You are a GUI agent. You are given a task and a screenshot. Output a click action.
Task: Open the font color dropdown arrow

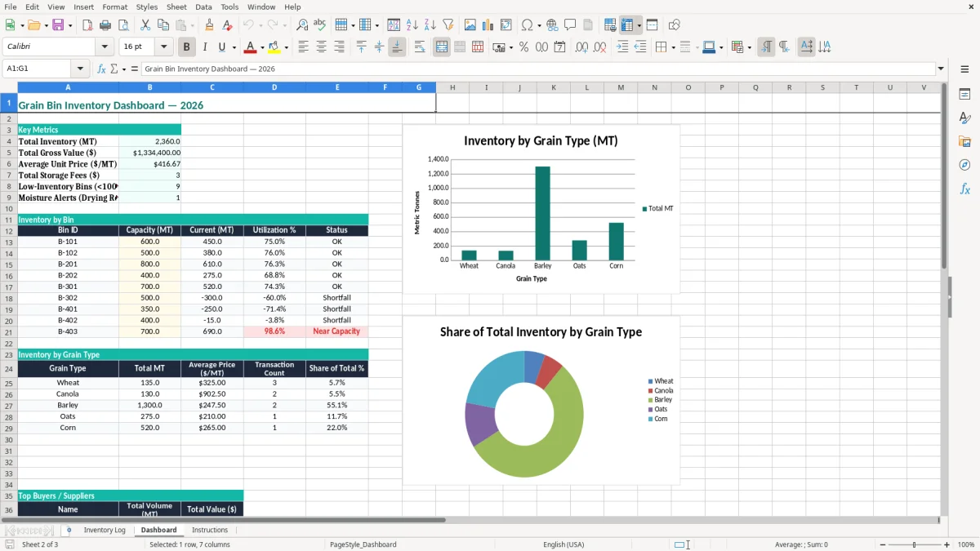coord(262,47)
